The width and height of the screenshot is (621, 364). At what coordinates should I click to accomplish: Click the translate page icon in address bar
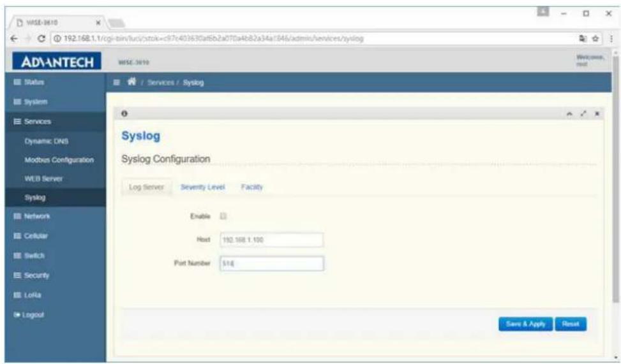coord(583,38)
